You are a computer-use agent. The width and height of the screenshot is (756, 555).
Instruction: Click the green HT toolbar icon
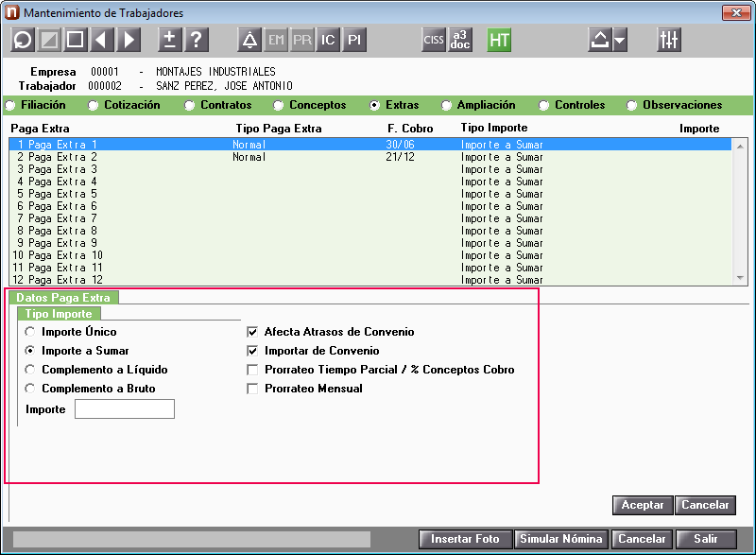pos(499,40)
